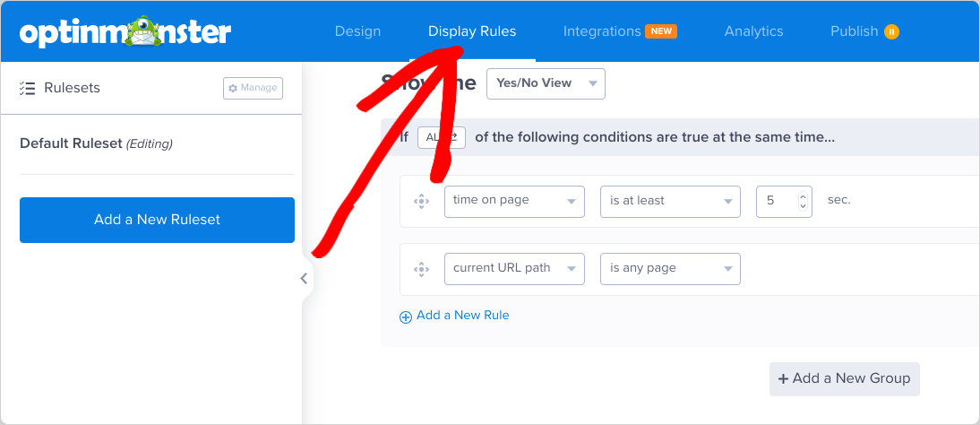980x425 pixels.
Task: Open the Integrations tab
Action: pyautogui.click(x=602, y=31)
